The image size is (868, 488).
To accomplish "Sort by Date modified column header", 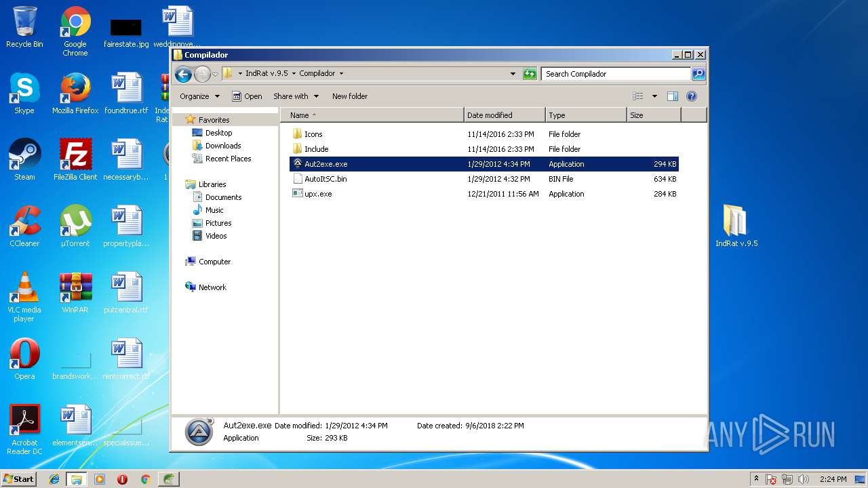I will 505,115.
